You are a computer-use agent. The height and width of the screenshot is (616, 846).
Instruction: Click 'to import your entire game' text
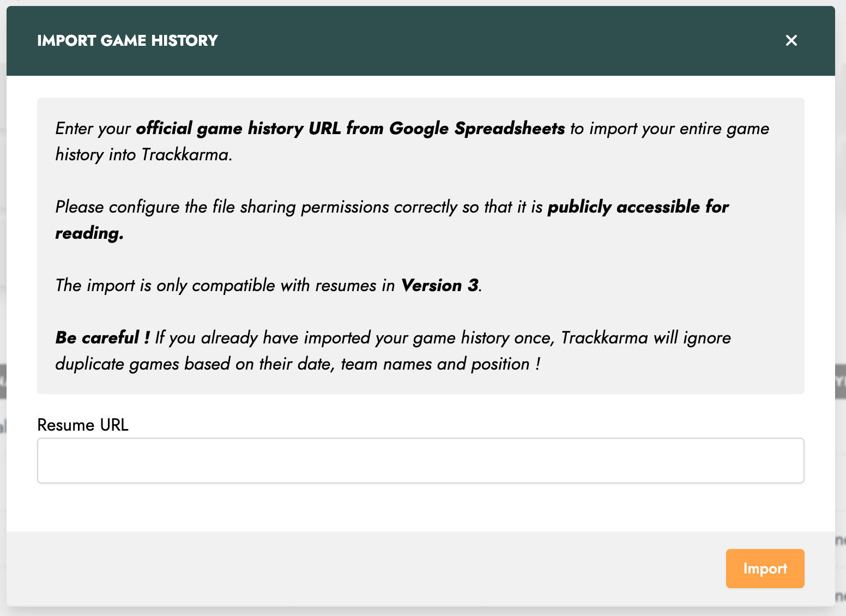pos(669,129)
